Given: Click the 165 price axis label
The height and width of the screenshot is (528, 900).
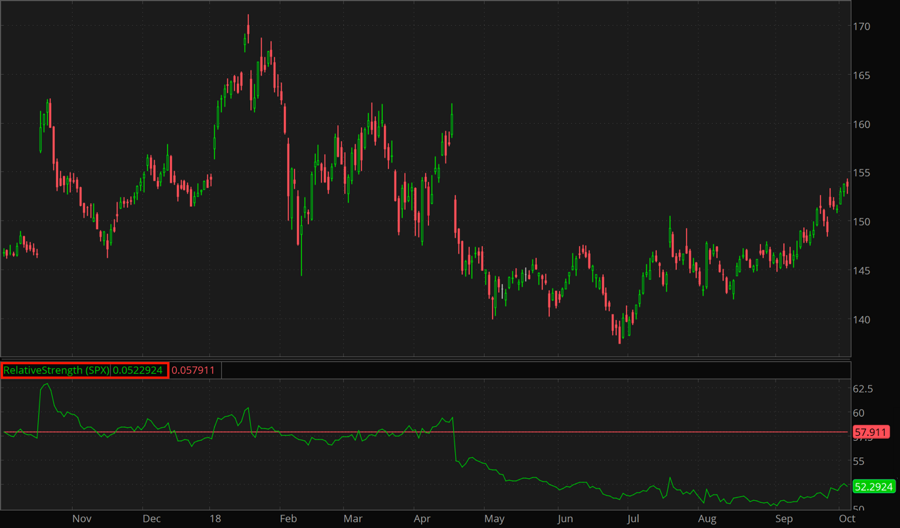Looking at the screenshot, I should pos(863,76).
